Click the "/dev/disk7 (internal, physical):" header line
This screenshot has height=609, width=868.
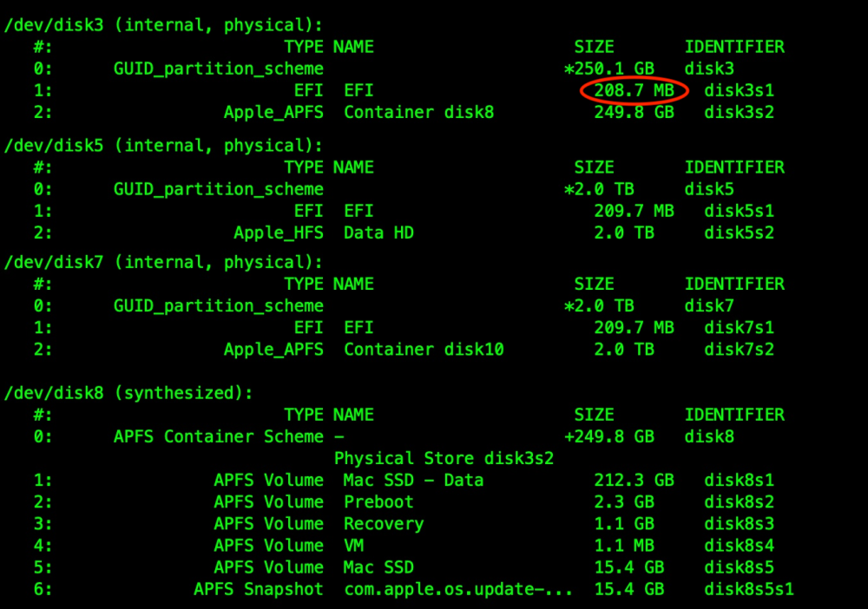pyautogui.click(x=163, y=263)
